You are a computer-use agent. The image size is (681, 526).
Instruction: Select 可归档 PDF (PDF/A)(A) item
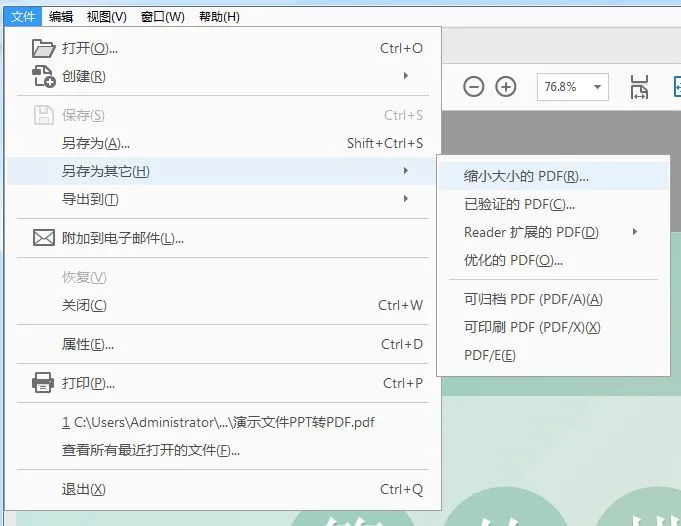[553, 299]
